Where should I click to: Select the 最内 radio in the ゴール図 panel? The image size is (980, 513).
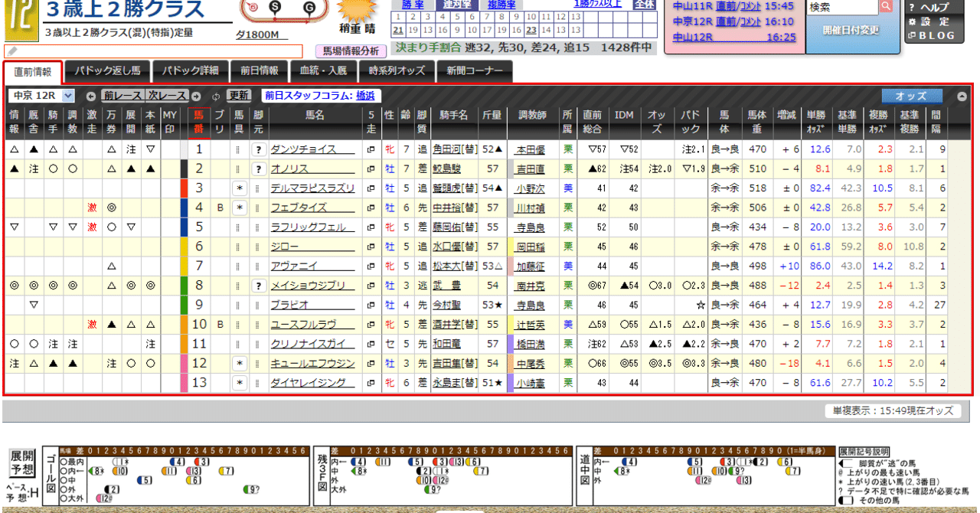click(64, 461)
